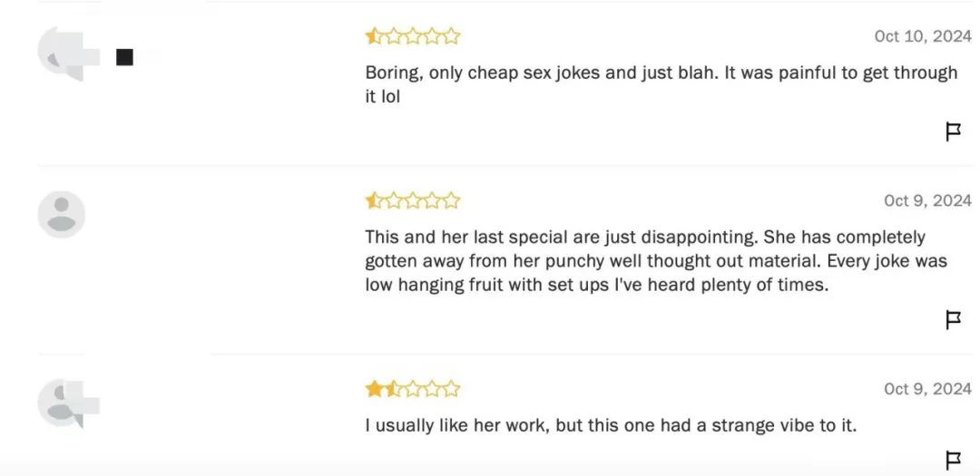Click the avatar beside the "strange vibe" review
Screen dimensions: 980x476
pyautogui.click(x=64, y=402)
